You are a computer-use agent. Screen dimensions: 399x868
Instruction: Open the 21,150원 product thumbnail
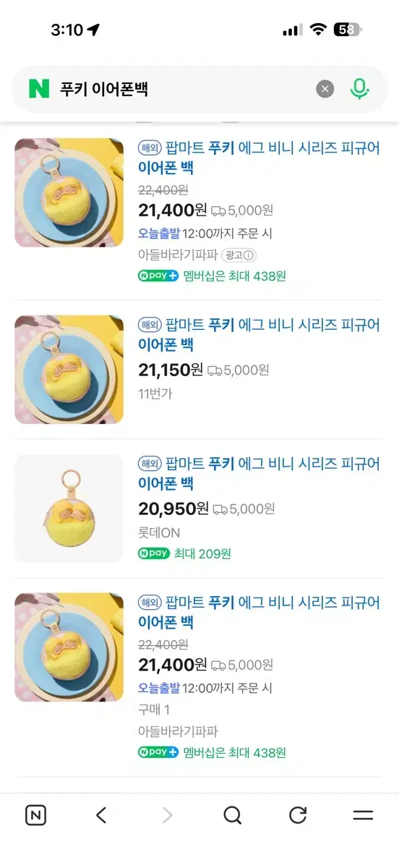click(69, 370)
